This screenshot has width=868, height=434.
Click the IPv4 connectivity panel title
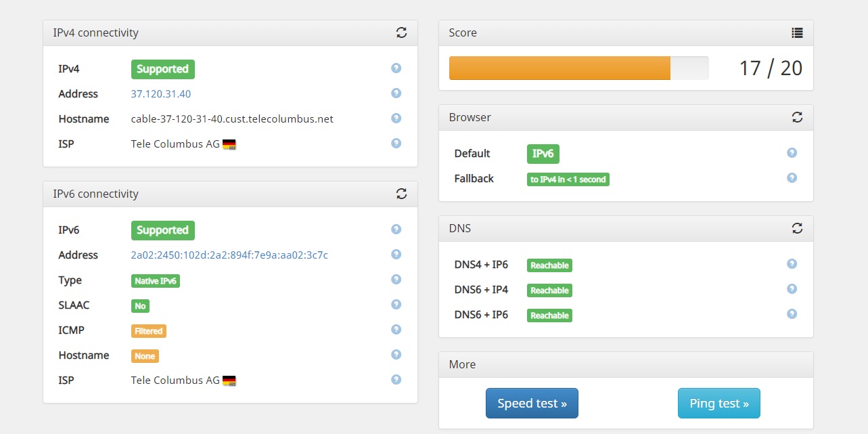click(x=95, y=32)
